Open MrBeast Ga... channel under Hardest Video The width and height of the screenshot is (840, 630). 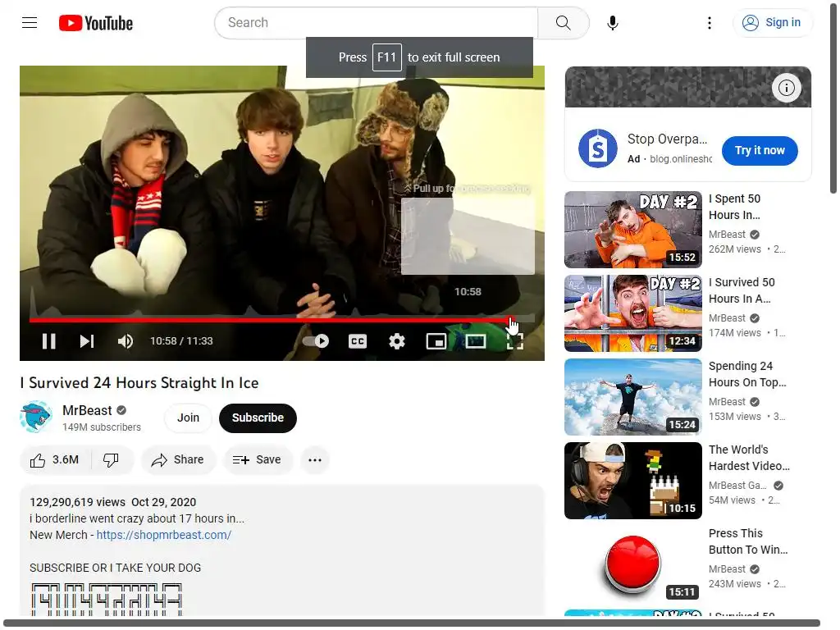(737, 486)
